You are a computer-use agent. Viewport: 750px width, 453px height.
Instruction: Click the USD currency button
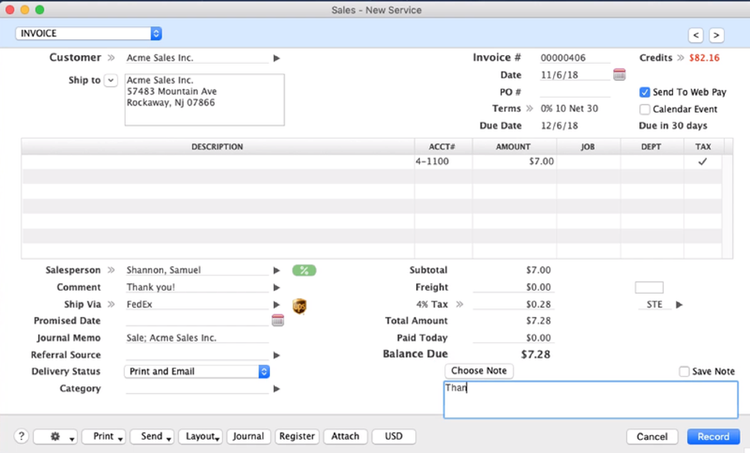(x=394, y=436)
